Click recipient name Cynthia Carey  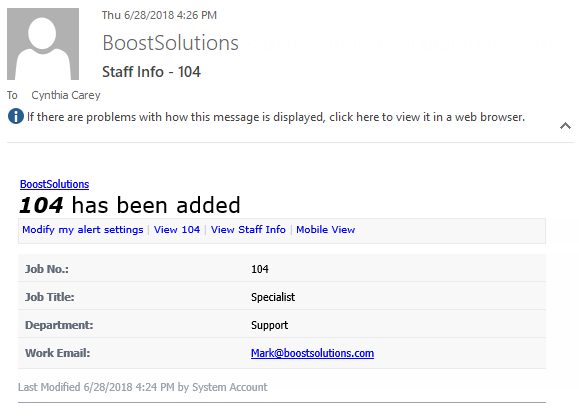[x=66, y=95]
